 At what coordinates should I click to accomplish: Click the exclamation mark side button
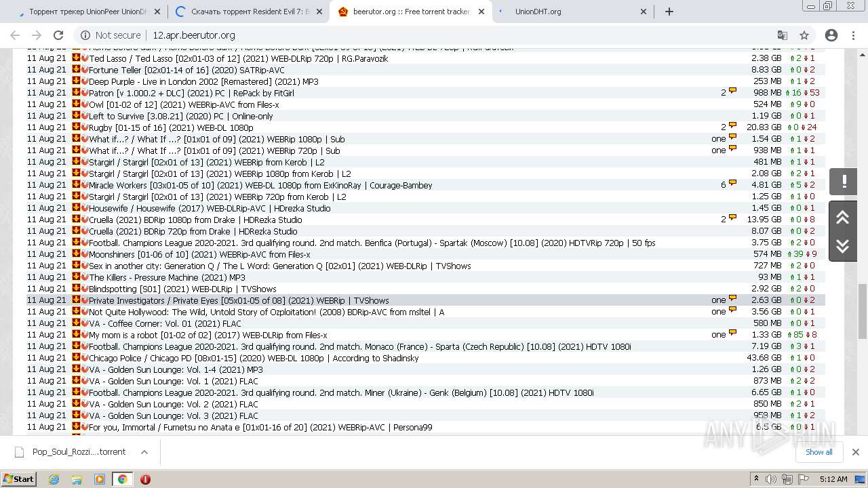coord(844,182)
